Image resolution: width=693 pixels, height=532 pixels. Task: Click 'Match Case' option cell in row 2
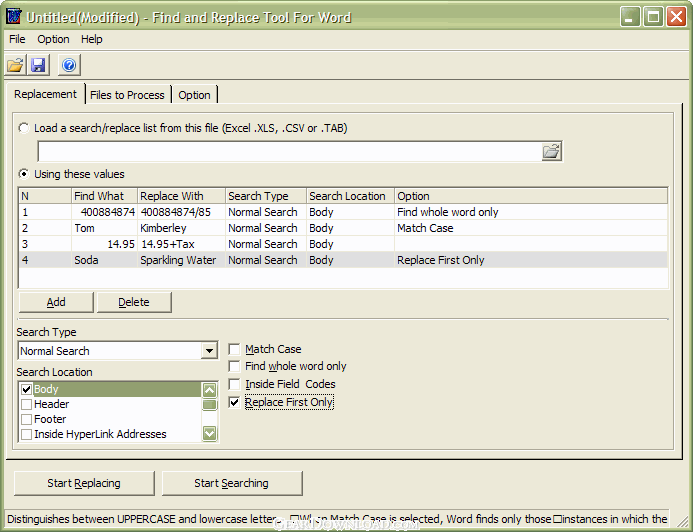(x=531, y=228)
